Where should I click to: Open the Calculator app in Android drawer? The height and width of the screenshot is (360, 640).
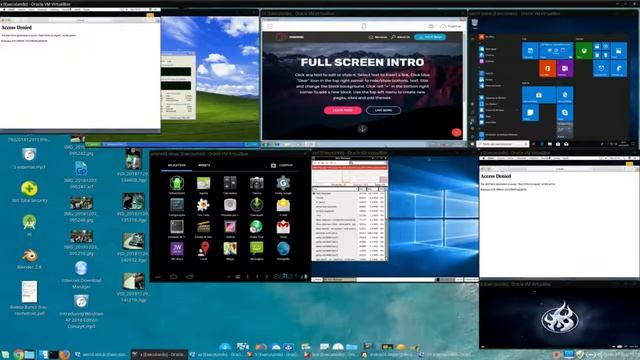[230, 183]
